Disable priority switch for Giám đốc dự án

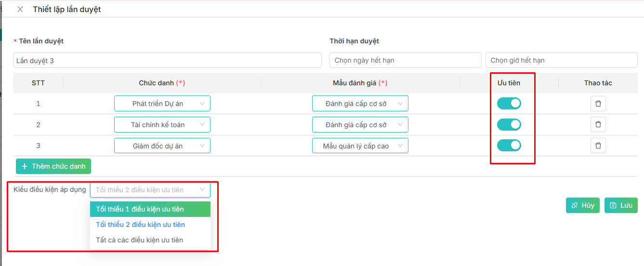509,146
